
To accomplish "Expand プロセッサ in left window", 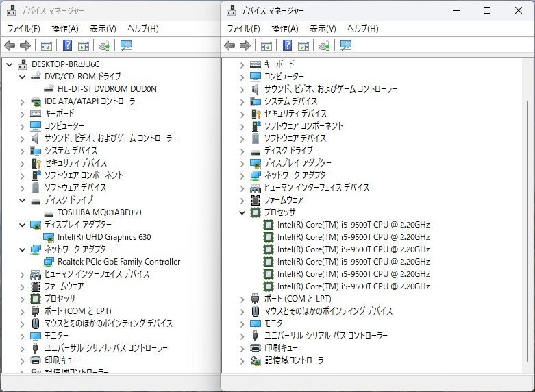I will pos(23,299).
